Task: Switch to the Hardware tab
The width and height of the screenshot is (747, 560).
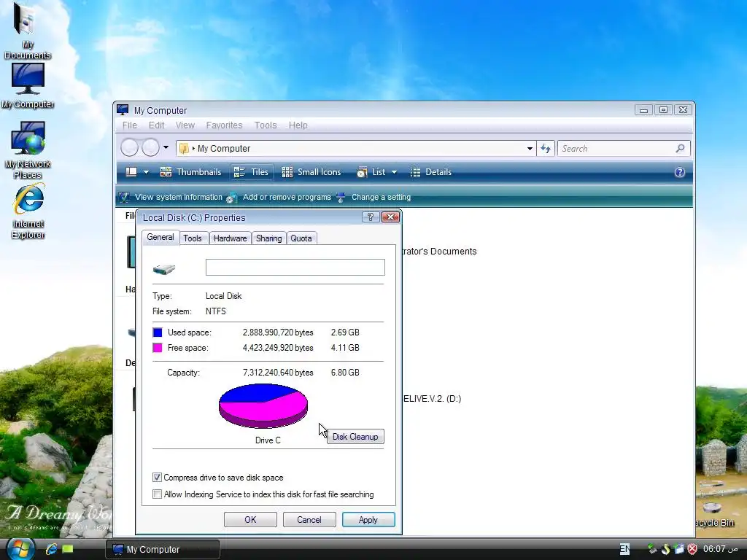Action: click(x=230, y=238)
